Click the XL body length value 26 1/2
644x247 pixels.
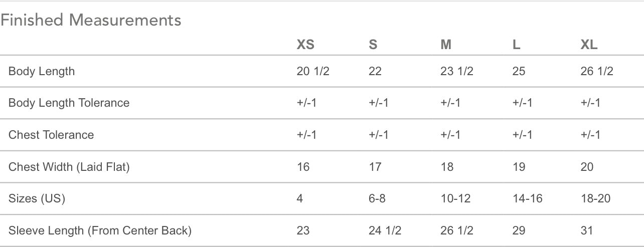pos(597,71)
